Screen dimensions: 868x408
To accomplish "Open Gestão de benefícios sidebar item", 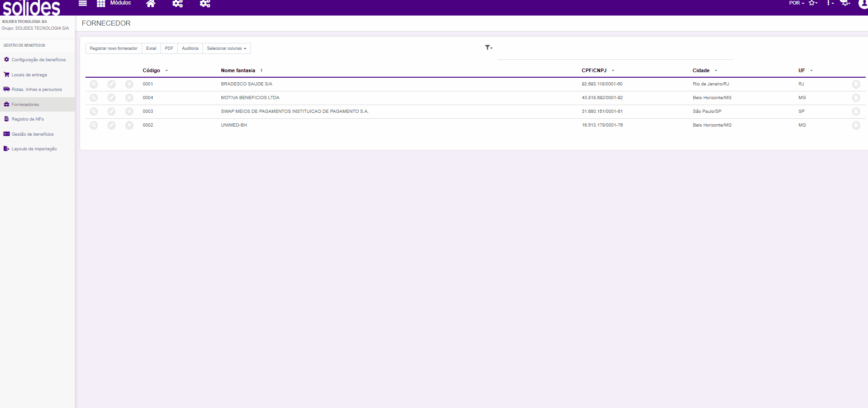I will [x=37, y=134].
